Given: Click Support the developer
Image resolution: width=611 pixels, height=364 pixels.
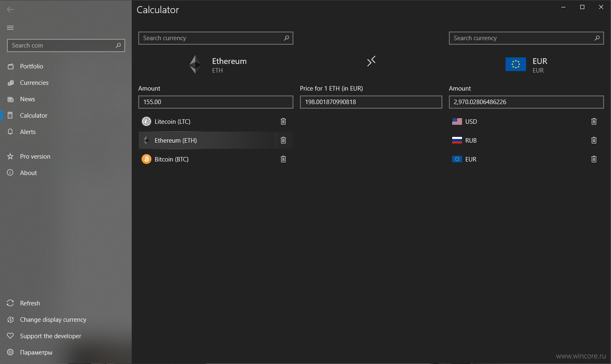Looking at the screenshot, I should 66,336.
